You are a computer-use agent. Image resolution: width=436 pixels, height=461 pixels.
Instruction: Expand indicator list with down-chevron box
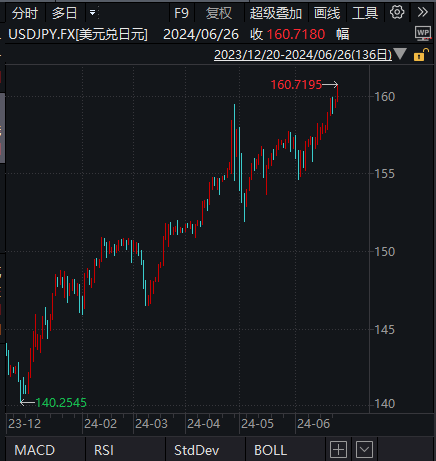(364, 450)
